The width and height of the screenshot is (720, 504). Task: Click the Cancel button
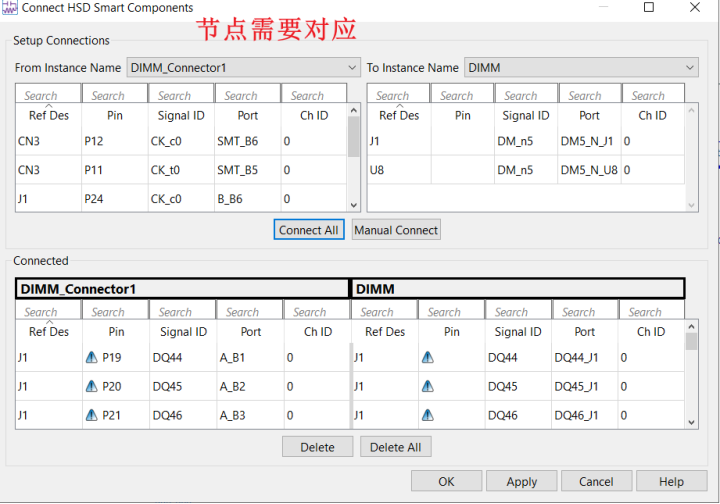596,481
